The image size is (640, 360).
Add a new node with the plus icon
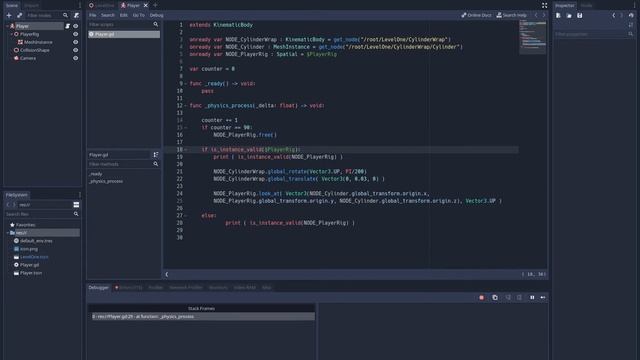click(x=9, y=15)
